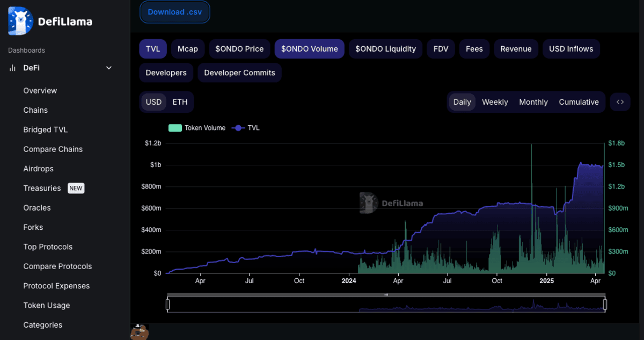This screenshot has width=644, height=340.
Task: Switch denomination to ETH
Action: 180,102
